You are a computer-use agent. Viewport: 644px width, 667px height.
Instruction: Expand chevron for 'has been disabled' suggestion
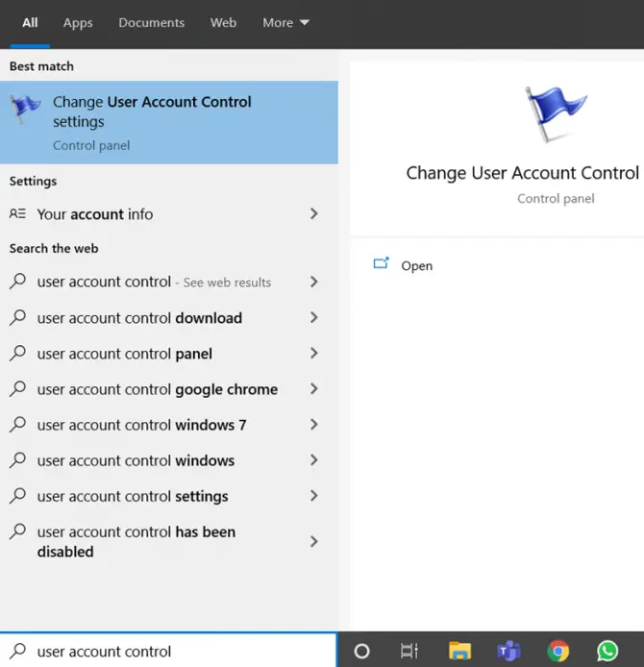click(314, 541)
